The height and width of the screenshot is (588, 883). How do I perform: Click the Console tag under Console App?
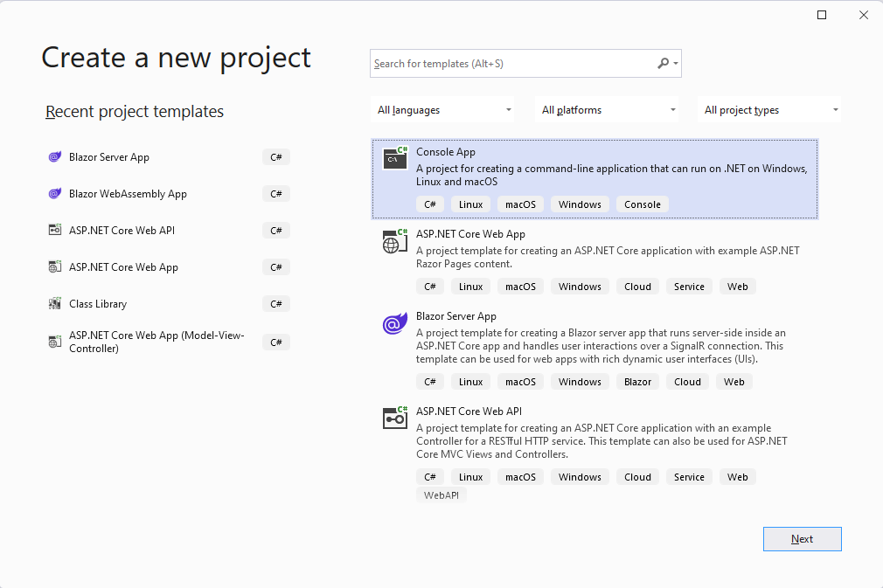[642, 204]
